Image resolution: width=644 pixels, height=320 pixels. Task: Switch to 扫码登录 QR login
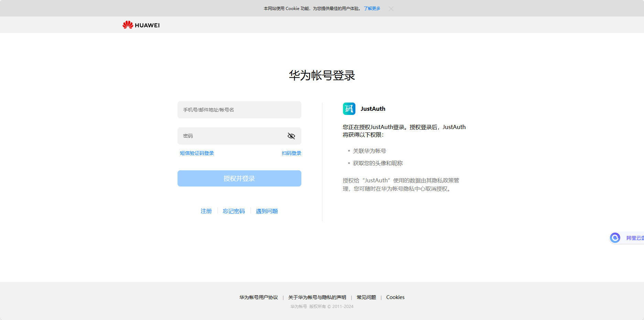pyautogui.click(x=292, y=153)
